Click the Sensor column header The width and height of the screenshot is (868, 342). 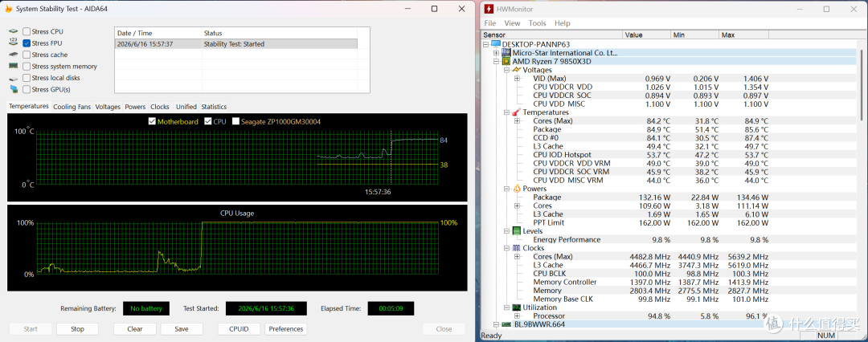point(552,35)
